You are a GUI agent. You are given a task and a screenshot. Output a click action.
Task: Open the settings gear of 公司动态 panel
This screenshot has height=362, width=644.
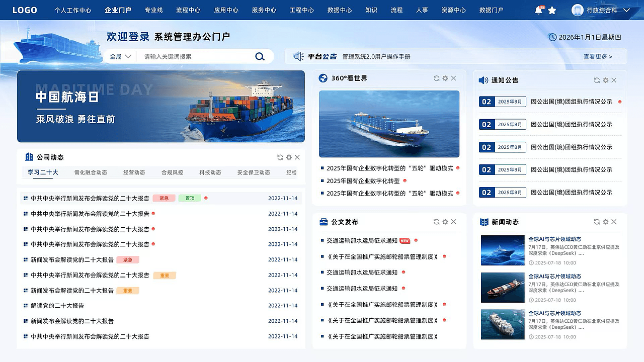[x=289, y=157]
